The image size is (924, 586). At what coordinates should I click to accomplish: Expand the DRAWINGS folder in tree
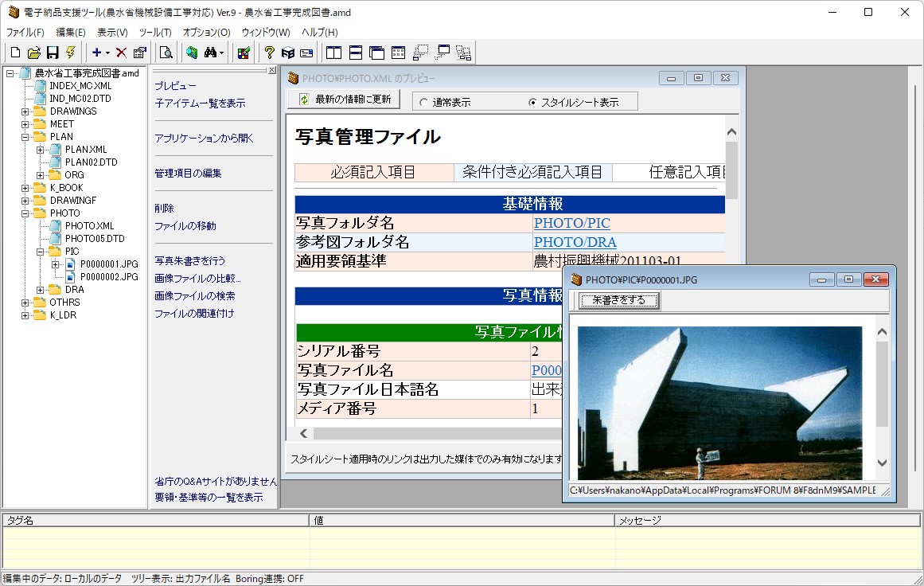(25, 111)
